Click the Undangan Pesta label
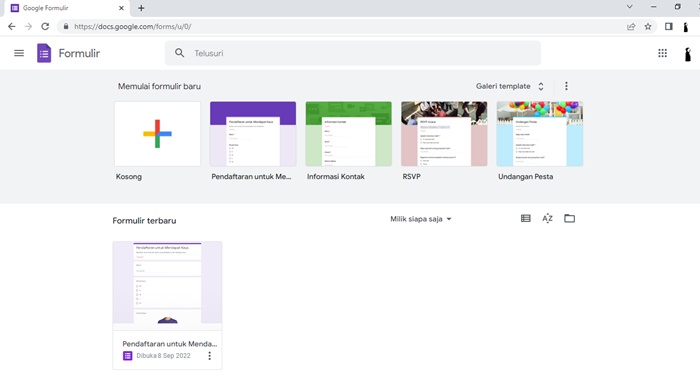Viewport: 700px width, 377px height. [x=525, y=176]
